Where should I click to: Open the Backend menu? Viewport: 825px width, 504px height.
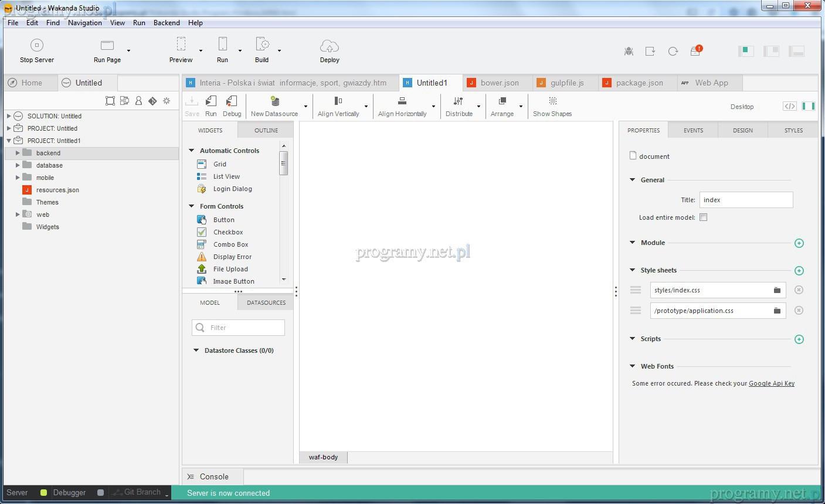coord(167,23)
